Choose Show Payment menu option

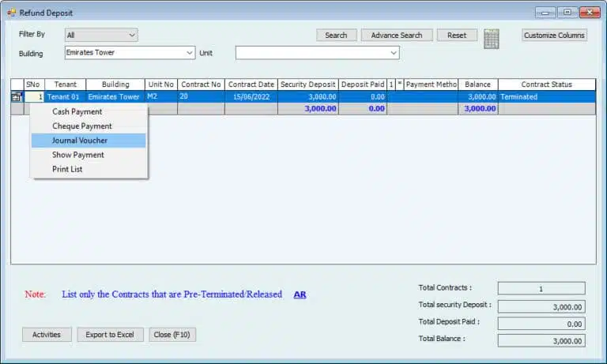pos(78,155)
